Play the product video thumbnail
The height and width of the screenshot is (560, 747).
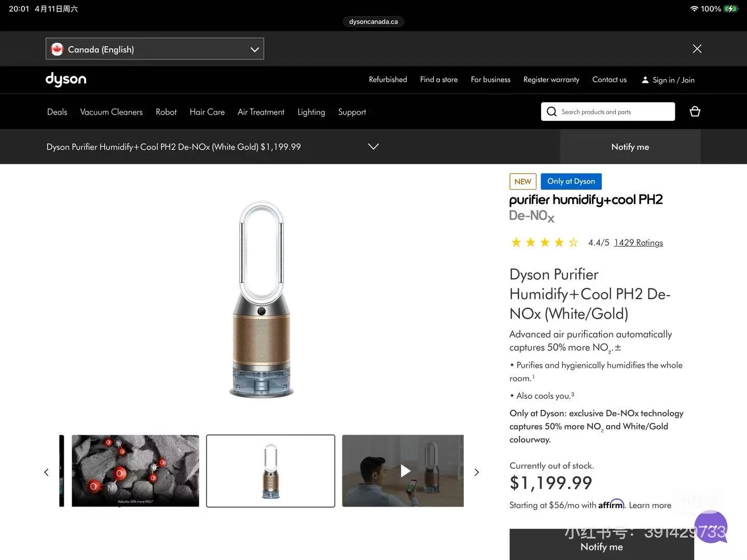[403, 471]
